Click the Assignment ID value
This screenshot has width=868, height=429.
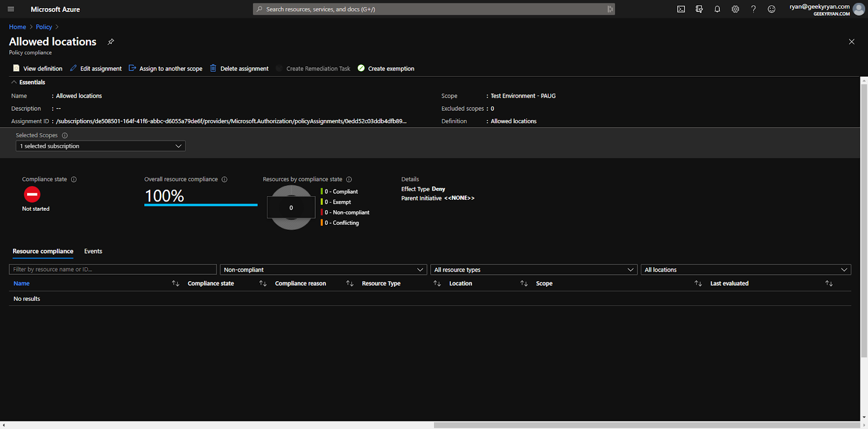[x=231, y=121]
